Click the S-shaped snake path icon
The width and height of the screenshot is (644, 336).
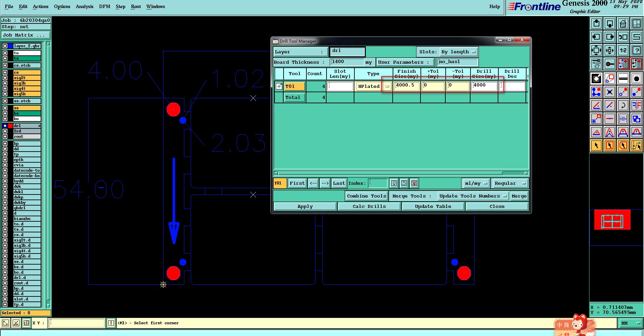click(x=637, y=37)
